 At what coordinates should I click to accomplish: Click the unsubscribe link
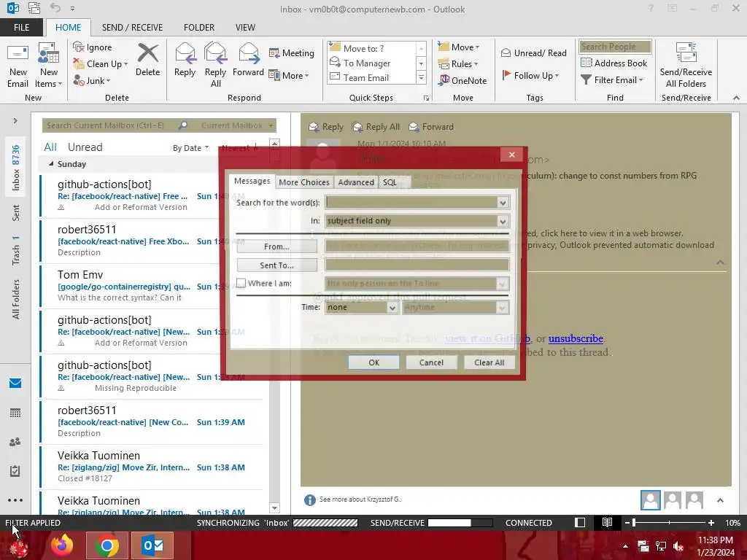[x=576, y=338]
